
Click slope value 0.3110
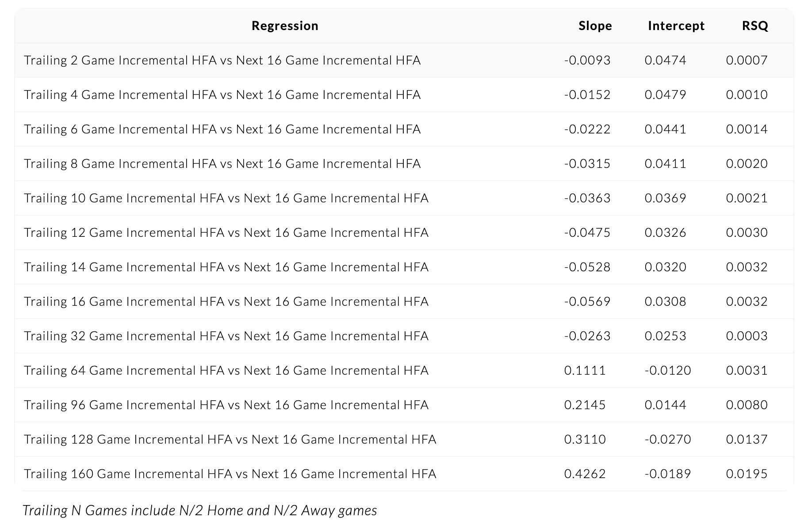pos(585,439)
